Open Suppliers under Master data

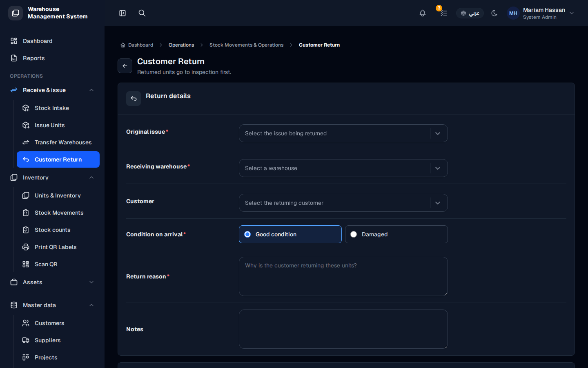[58, 340]
